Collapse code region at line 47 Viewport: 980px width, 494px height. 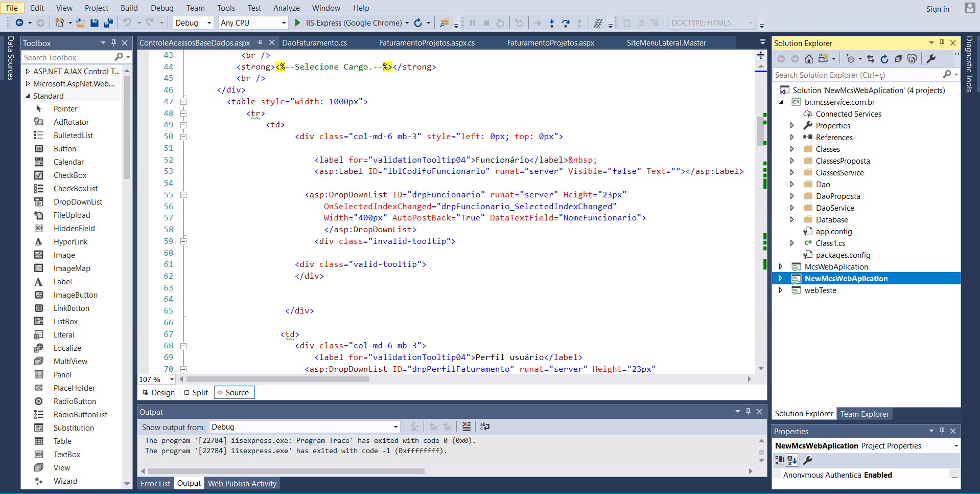pyautogui.click(x=183, y=102)
